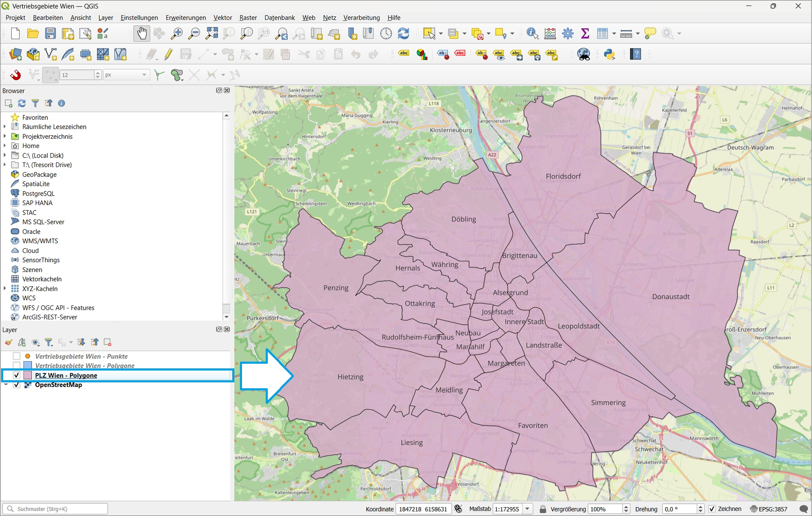Refresh the map canvas
This screenshot has height=516, width=812.
coord(404,33)
